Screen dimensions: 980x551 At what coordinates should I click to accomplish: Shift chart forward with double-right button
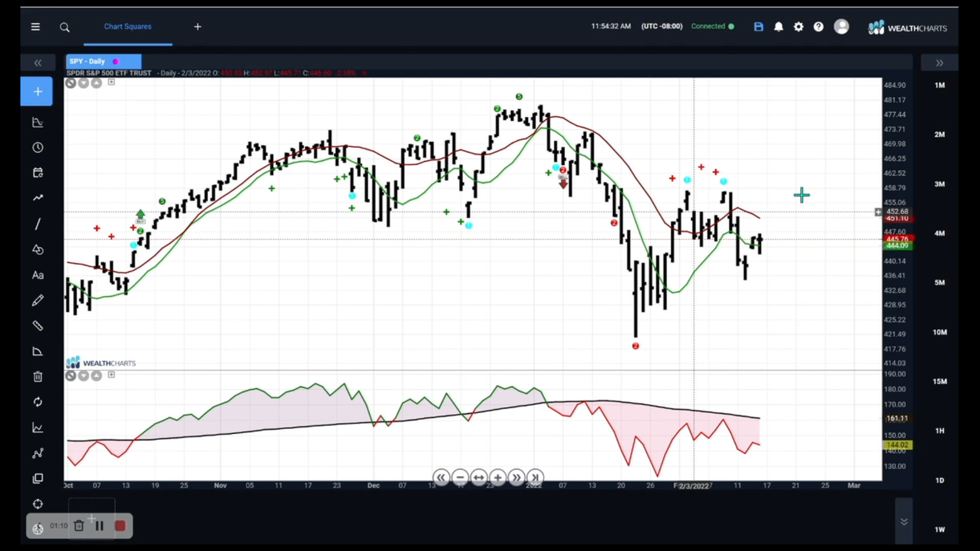click(517, 478)
